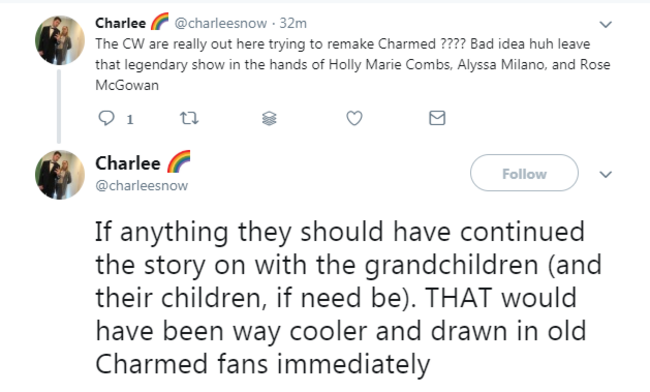The width and height of the screenshot is (650, 392).
Task: Click the large Charlee display name
Action: [128, 163]
